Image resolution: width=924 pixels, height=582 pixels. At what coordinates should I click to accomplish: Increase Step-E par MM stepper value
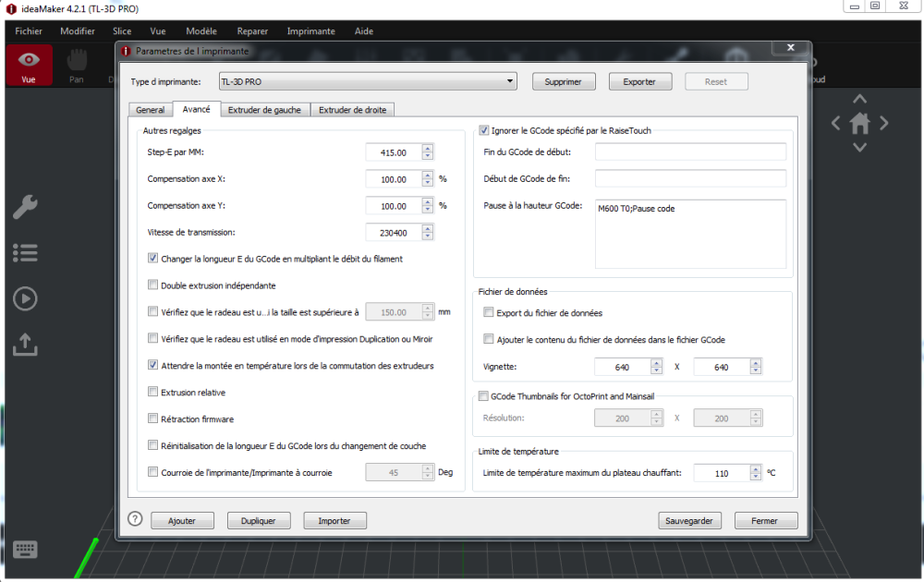tap(428, 149)
